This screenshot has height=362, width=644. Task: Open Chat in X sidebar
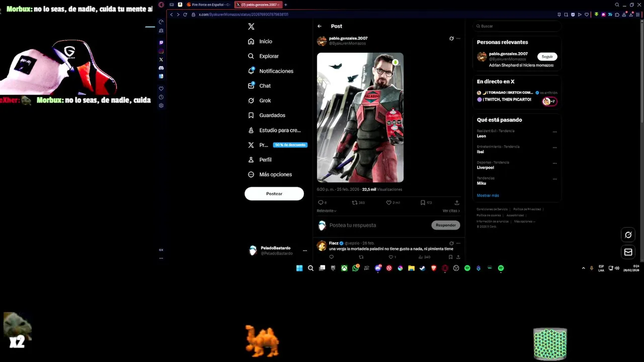coord(259,86)
